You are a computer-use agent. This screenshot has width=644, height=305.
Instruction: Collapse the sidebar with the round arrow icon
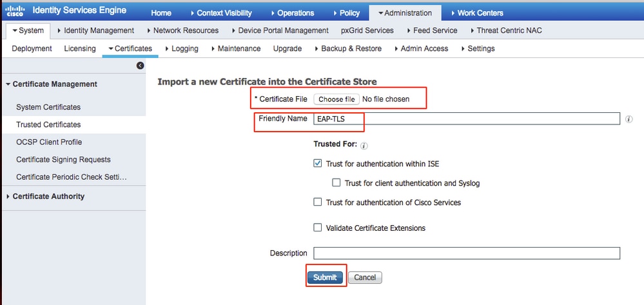coord(140,65)
